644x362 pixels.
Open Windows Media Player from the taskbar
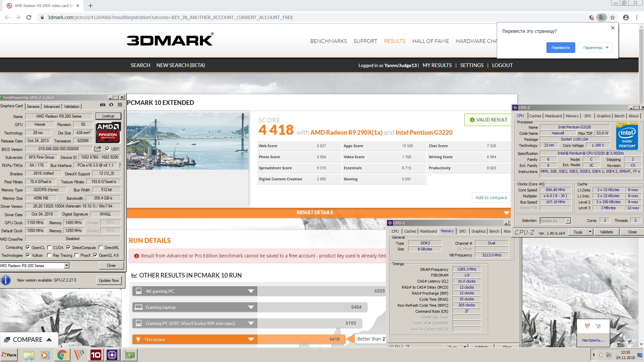pos(45,355)
